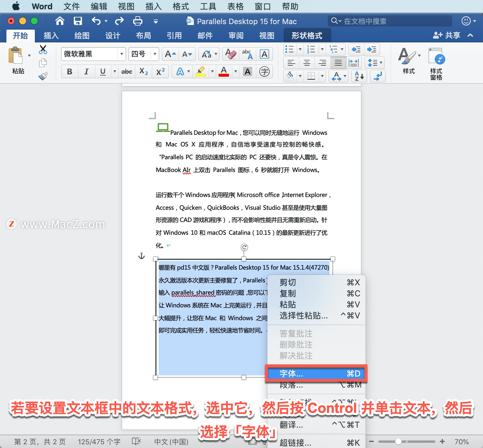
Task: Activate the format painter brush
Action: 43,76
